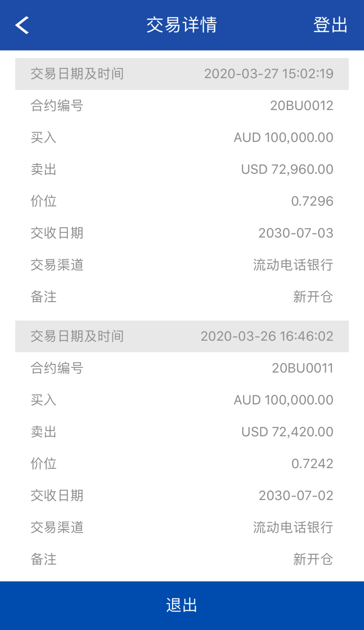Tap 新开仓 remark in second transaction
The width and height of the screenshot is (364, 630).
(313, 559)
